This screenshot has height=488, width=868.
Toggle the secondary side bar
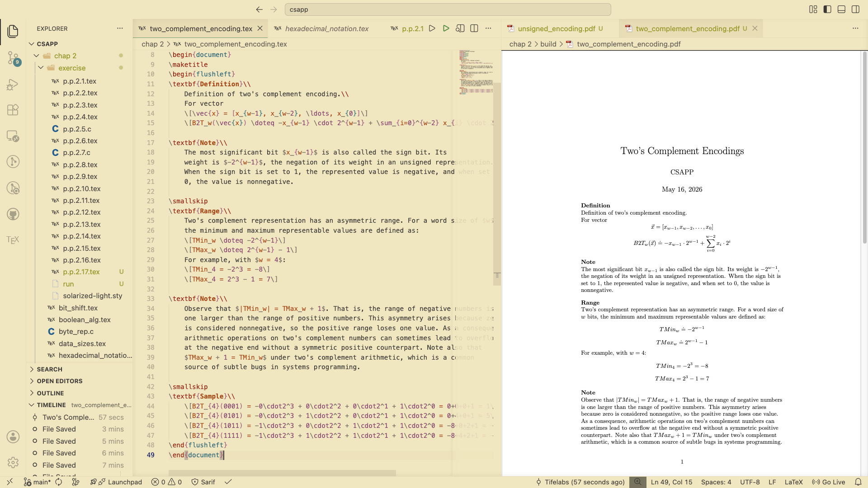pos(855,9)
